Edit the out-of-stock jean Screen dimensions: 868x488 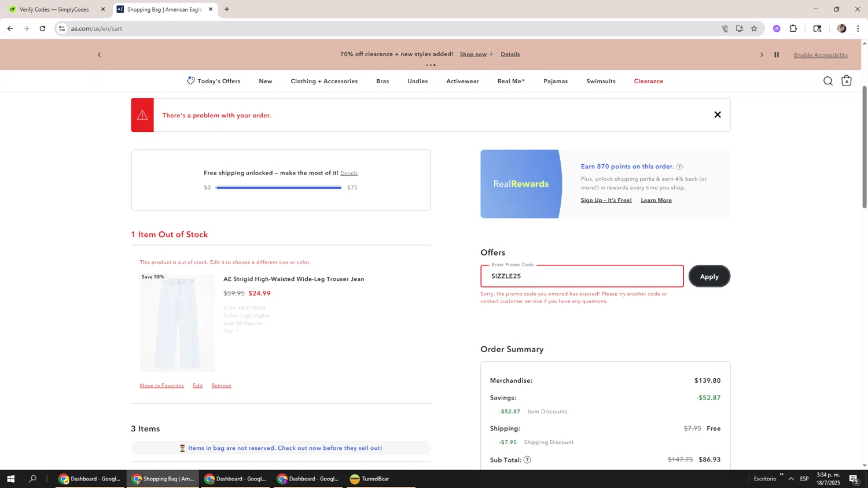point(198,386)
